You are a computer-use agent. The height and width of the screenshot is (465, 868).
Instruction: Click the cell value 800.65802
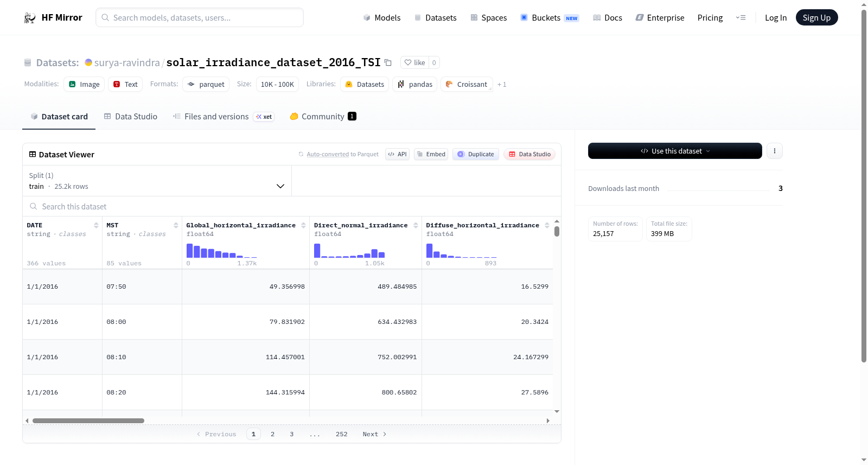coord(399,392)
